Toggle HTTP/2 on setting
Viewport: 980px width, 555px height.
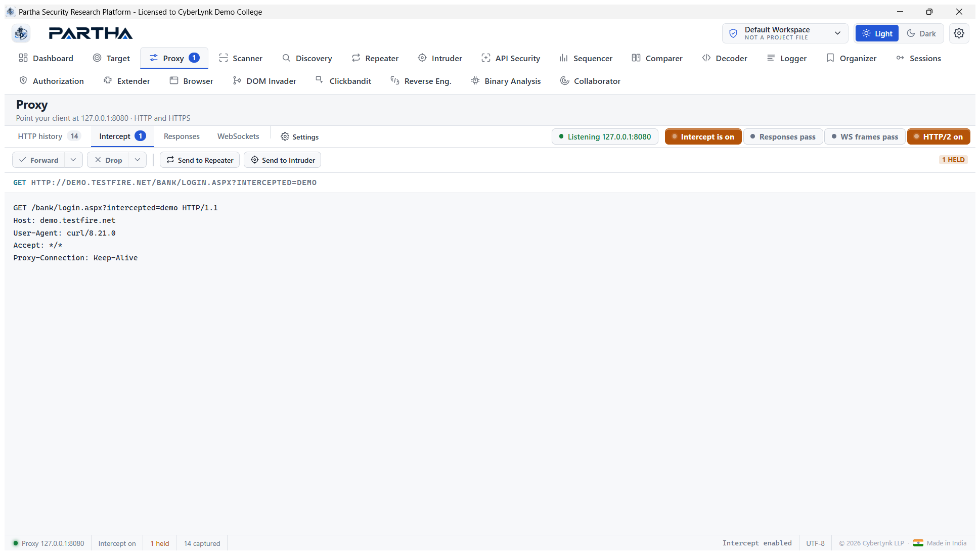click(939, 136)
